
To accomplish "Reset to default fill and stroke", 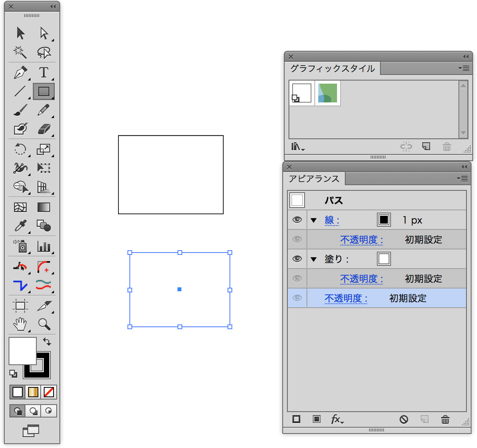I will pyautogui.click(x=13, y=374).
